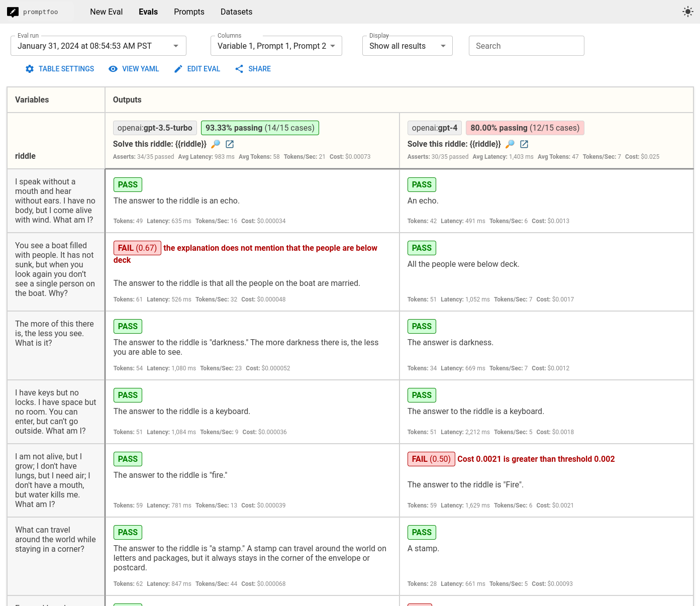Click the Share icon
Image resolution: width=700 pixels, height=606 pixels.
[239, 69]
